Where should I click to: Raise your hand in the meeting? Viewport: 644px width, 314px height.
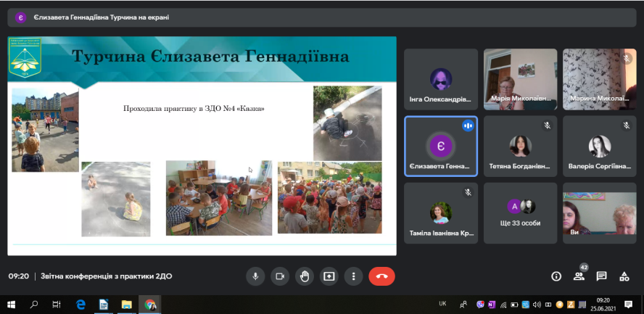pyautogui.click(x=305, y=276)
